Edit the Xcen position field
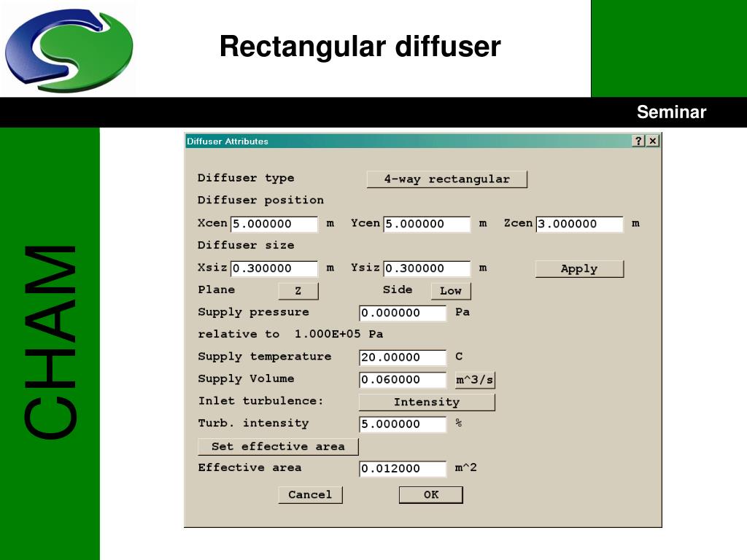 click(x=274, y=224)
